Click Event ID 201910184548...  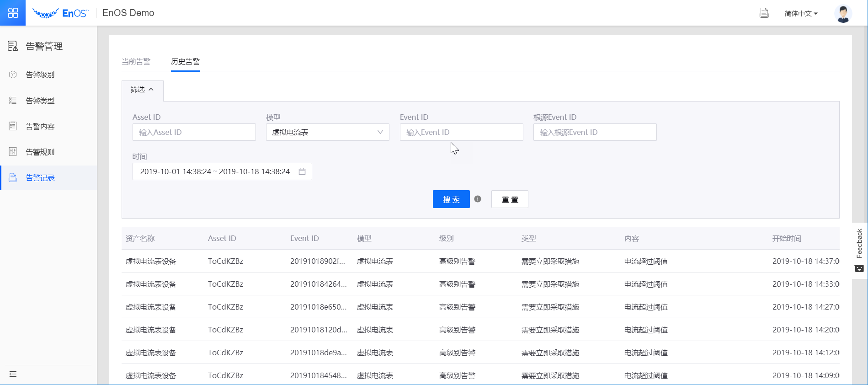pos(319,375)
